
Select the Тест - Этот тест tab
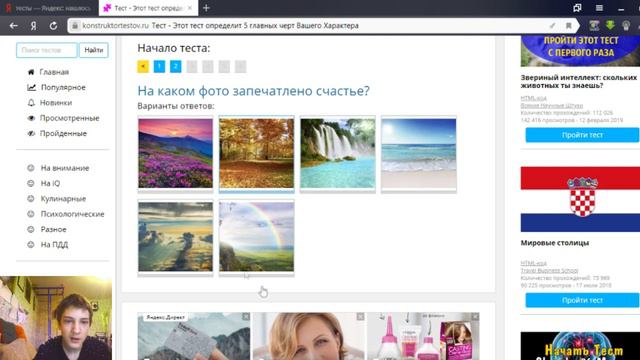click(x=148, y=8)
